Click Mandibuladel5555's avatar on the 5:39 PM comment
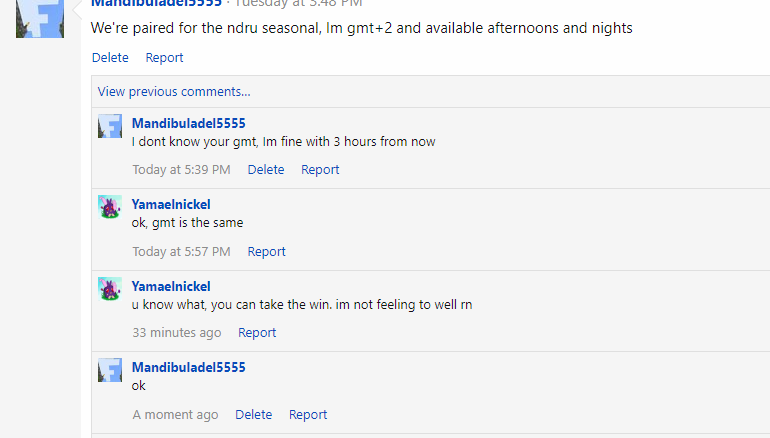 (110, 126)
